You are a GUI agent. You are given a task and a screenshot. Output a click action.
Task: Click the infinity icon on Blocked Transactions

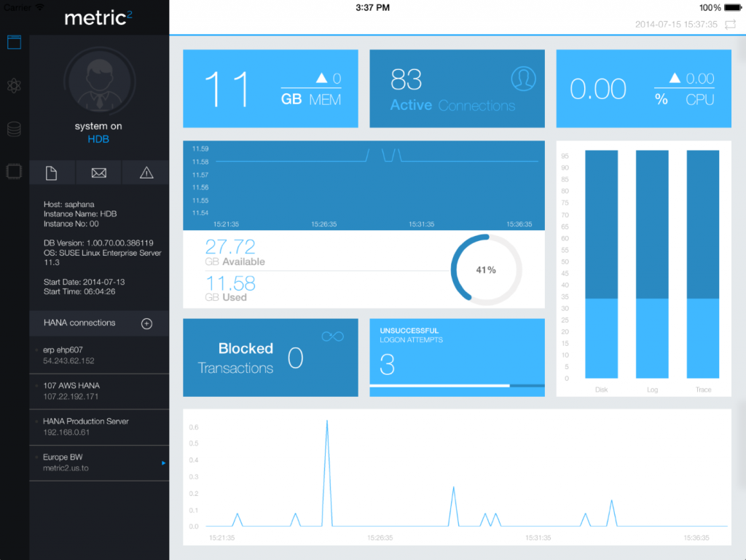[332, 336]
